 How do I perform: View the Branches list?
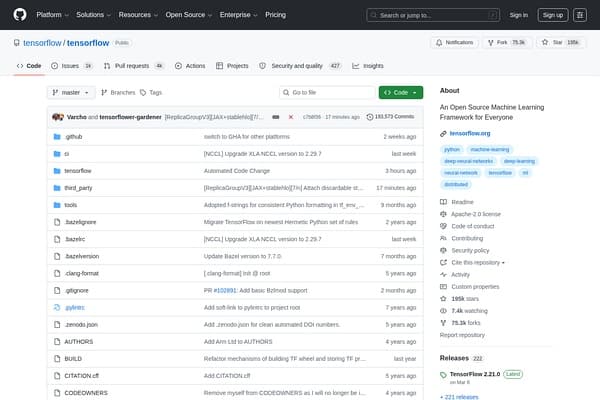click(118, 93)
